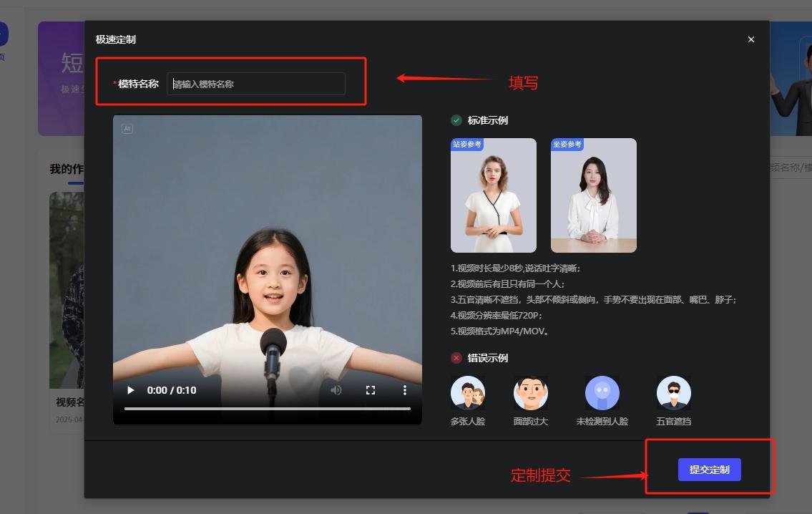Submit customization via 提交定制 button

[x=709, y=469]
